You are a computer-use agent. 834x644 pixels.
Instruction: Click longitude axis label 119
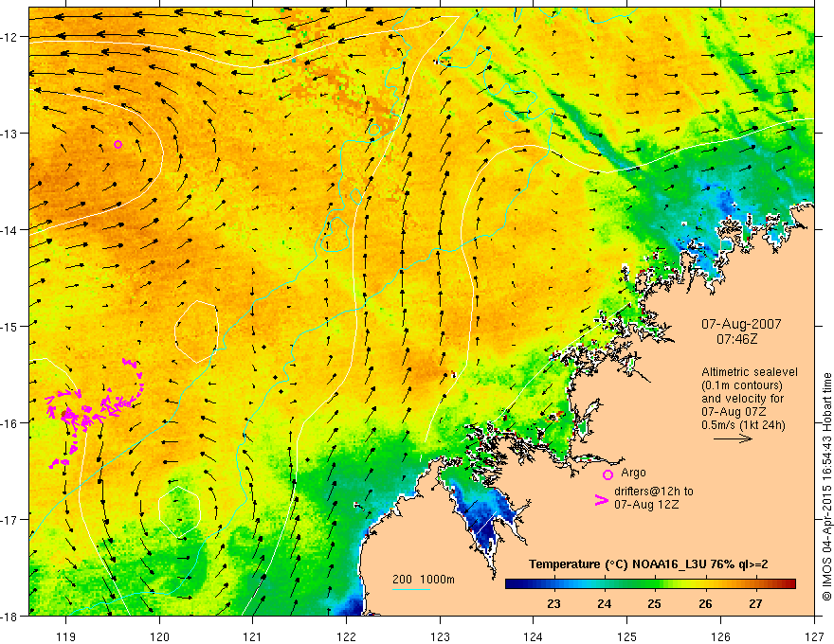pos(66,636)
